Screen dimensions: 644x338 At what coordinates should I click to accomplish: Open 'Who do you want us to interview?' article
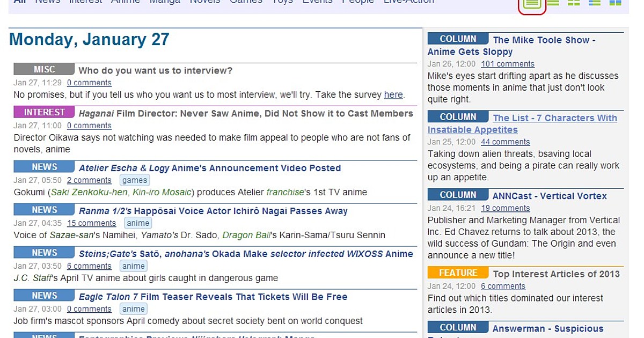pyautogui.click(x=156, y=70)
